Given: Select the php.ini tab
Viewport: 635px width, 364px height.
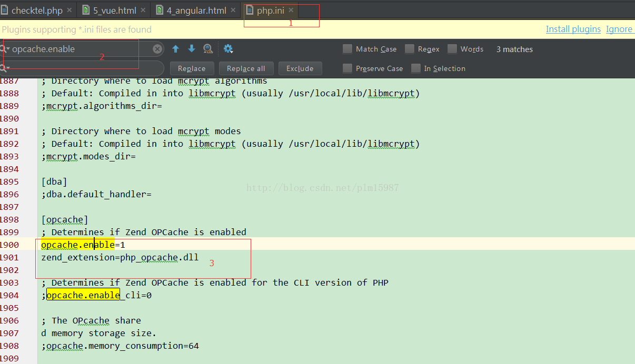Looking at the screenshot, I should point(270,10).
